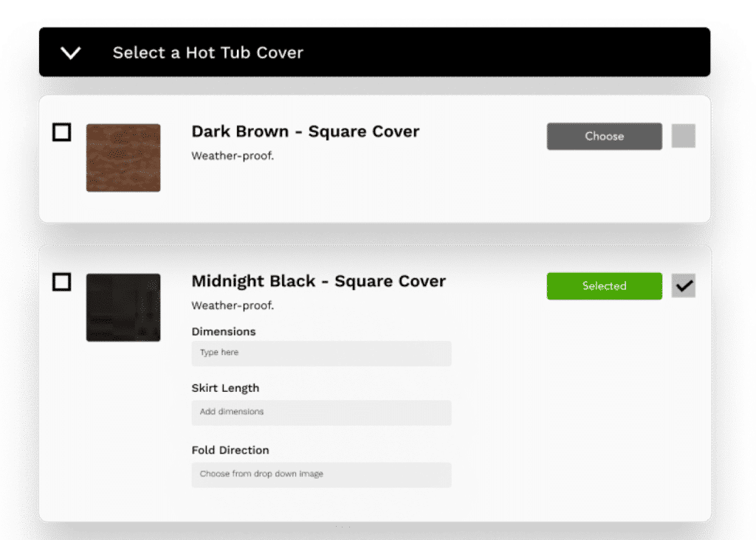
Task: Toggle the gray box beside the Choose button
Action: [683, 136]
